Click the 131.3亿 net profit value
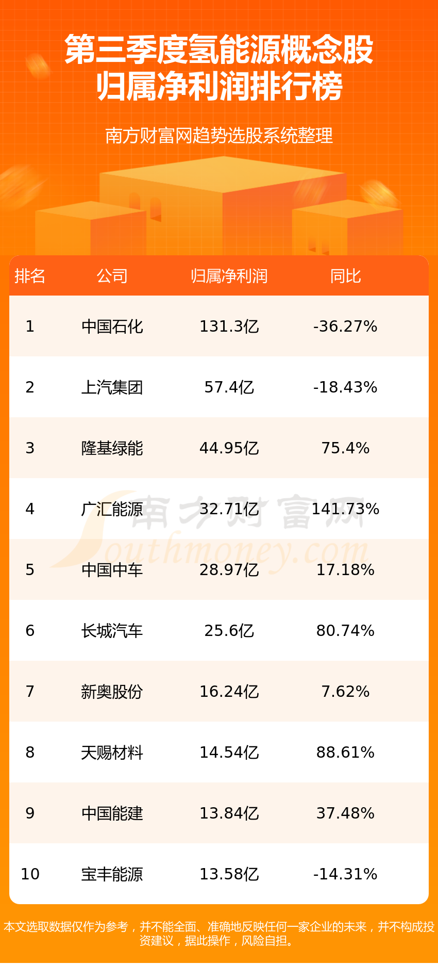 (229, 326)
